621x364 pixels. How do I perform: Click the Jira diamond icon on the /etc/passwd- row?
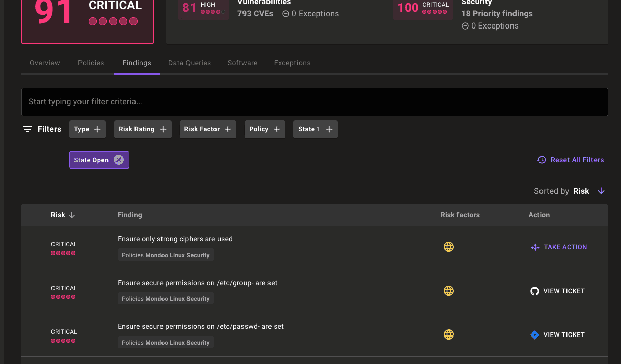(534, 334)
